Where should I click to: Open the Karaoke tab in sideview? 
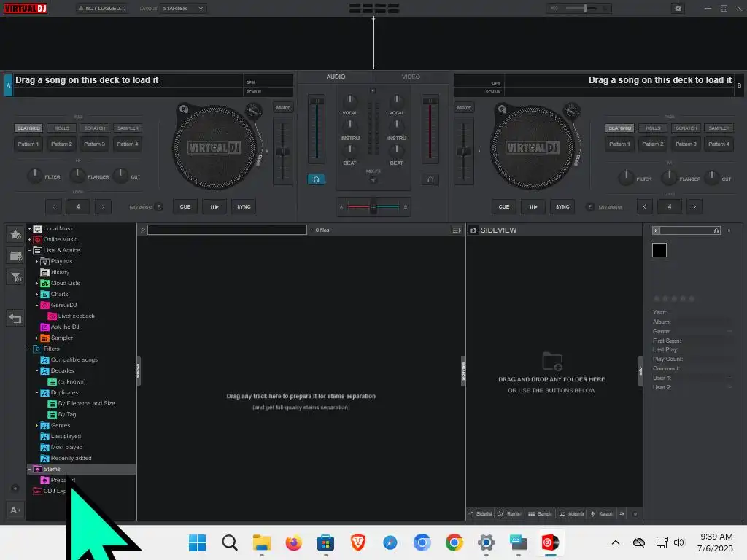coord(602,514)
